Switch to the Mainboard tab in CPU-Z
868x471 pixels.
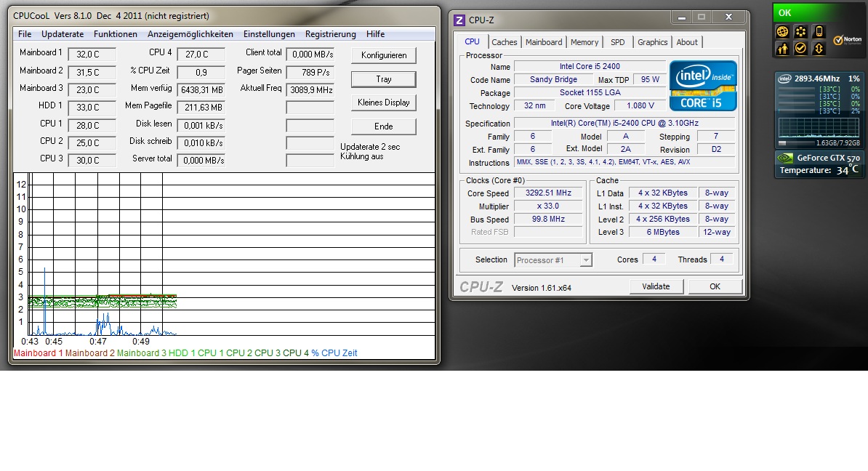pyautogui.click(x=544, y=42)
